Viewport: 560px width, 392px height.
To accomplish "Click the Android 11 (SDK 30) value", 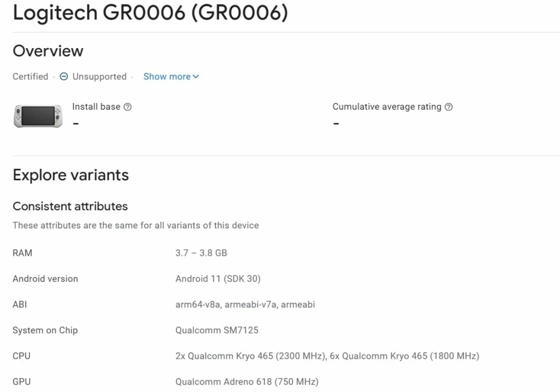I will click(218, 279).
